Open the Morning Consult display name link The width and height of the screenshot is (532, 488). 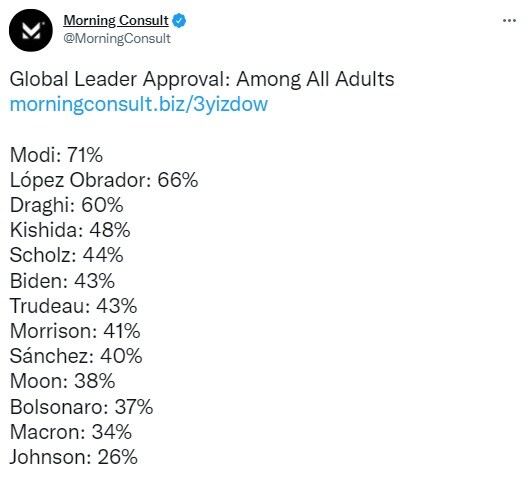click(x=116, y=21)
